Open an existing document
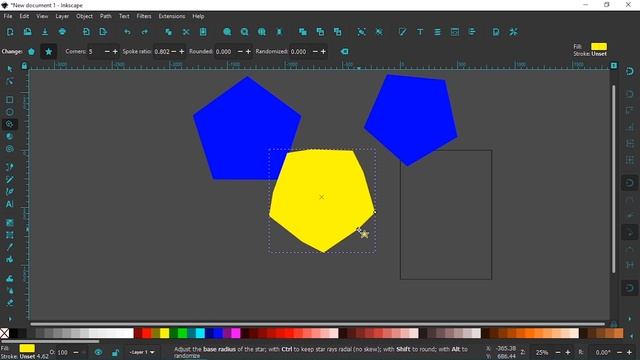 point(27,32)
